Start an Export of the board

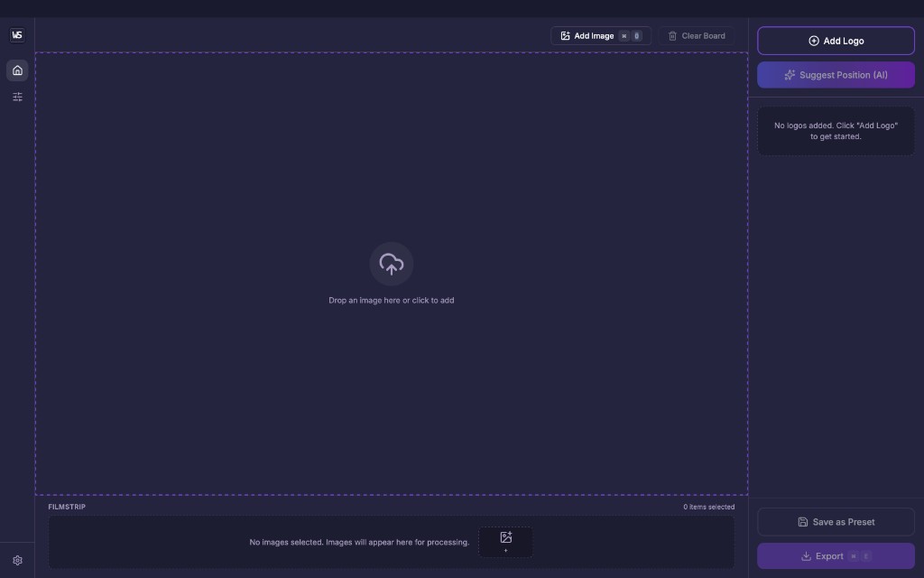[x=836, y=556]
